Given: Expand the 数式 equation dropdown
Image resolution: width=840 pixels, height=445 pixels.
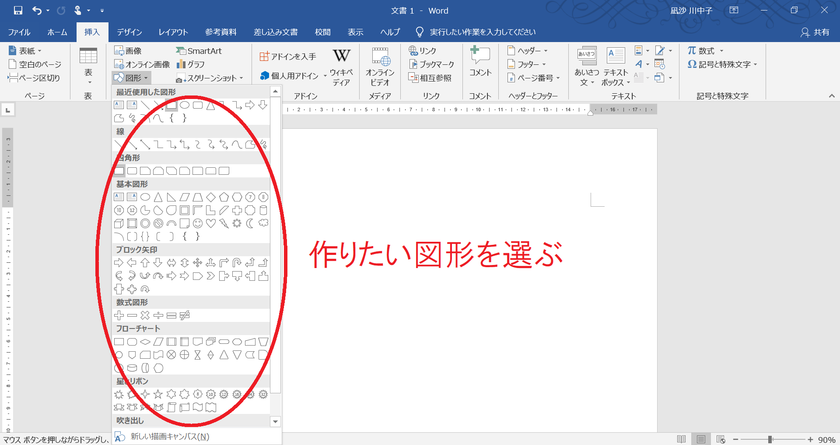Looking at the screenshot, I should 706,50.
